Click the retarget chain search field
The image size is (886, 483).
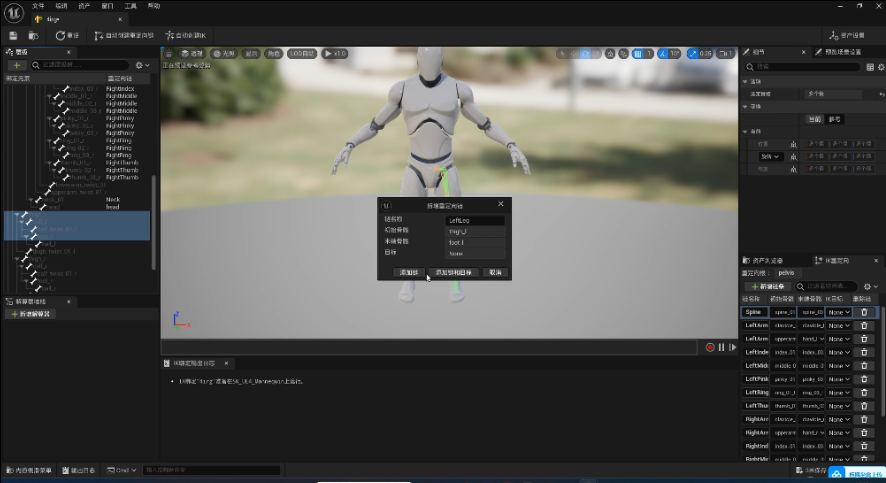pos(827,286)
